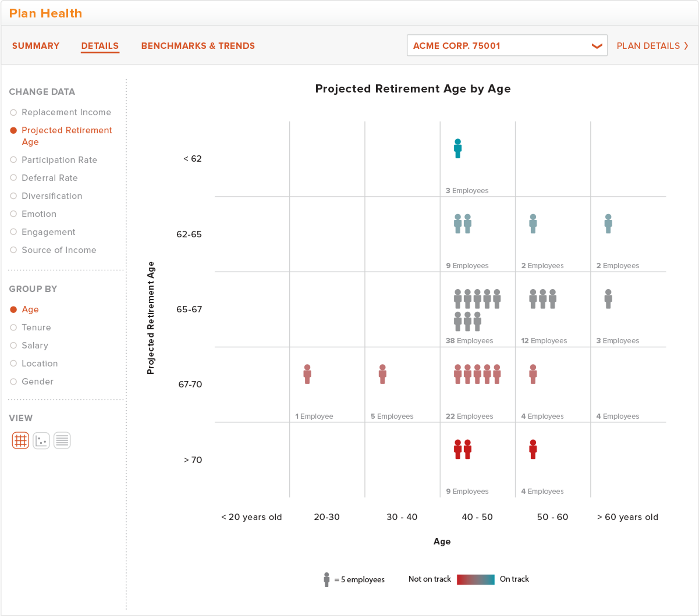Open Benchmarks & Trends tab
The width and height of the screenshot is (699, 616).
[198, 46]
